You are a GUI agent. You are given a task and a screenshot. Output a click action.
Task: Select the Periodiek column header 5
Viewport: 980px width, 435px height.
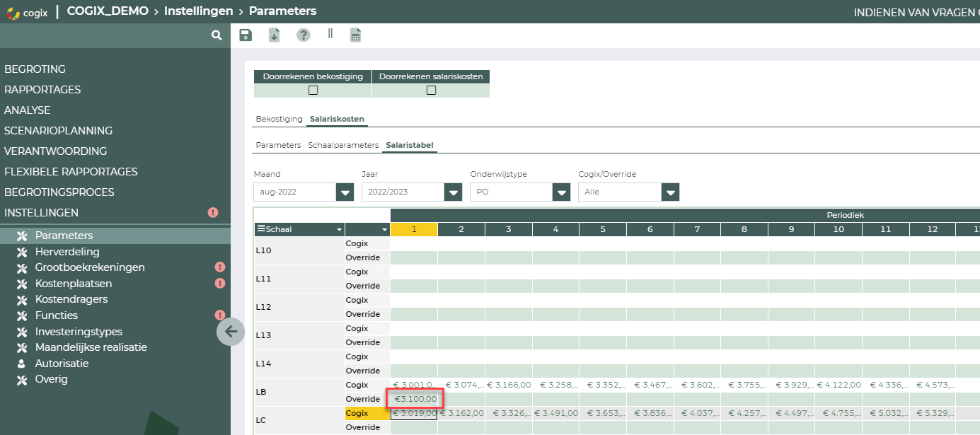pos(603,229)
